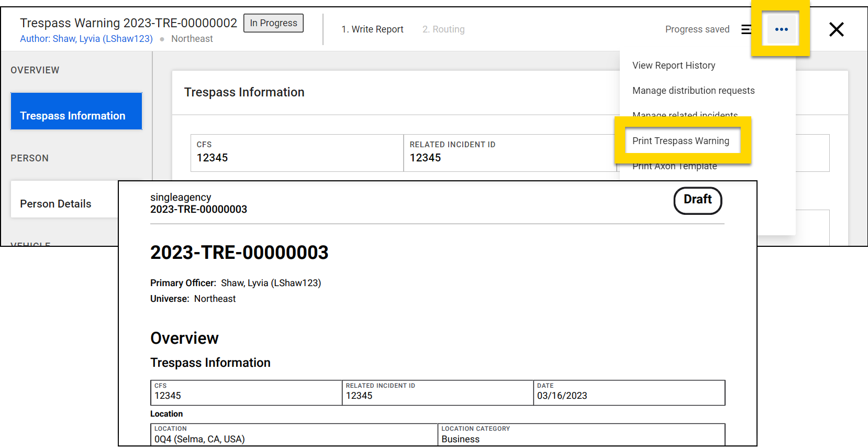Click the printout CFS cell 12345
The image size is (868, 447).
[x=246, y=393]
